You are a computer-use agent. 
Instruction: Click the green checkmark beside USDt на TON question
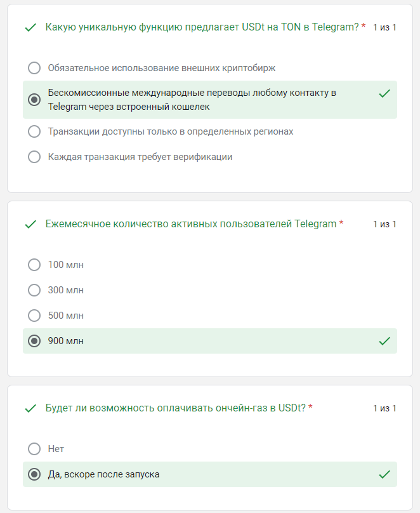(x=29, y=27)
